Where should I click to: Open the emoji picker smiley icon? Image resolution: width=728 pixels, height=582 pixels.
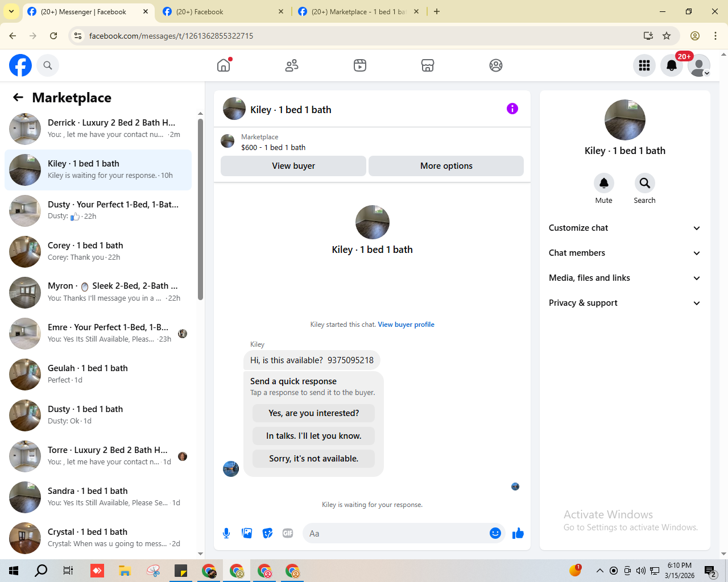495,533
